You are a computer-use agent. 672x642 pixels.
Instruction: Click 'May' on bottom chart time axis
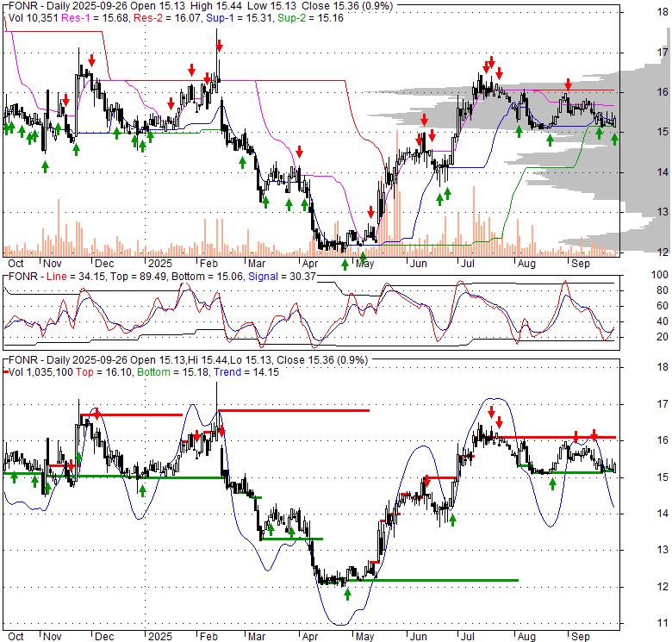pyautogui.click(x=364, y=637)
